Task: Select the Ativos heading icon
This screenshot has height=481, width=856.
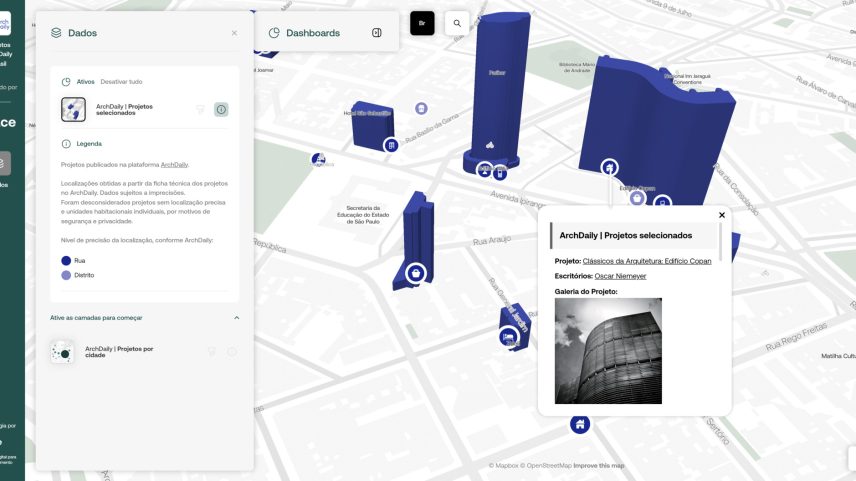Action: click(66, 82)
